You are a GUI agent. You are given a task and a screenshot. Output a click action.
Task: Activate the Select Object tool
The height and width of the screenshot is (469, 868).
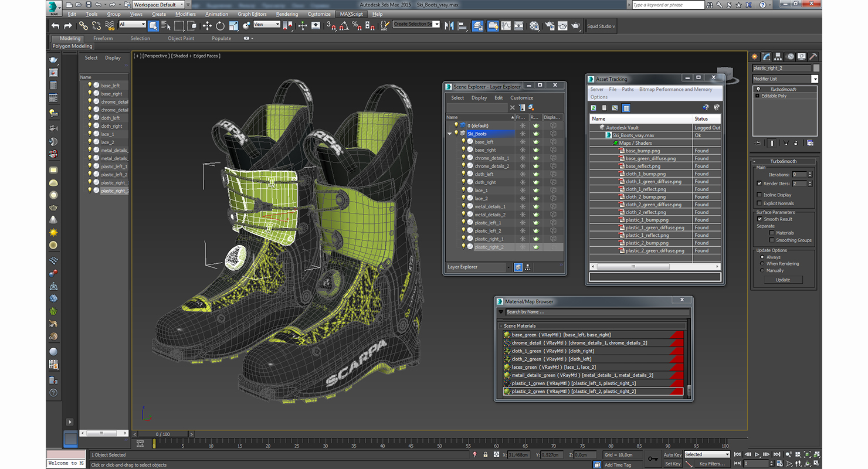[x=153, y=26]
